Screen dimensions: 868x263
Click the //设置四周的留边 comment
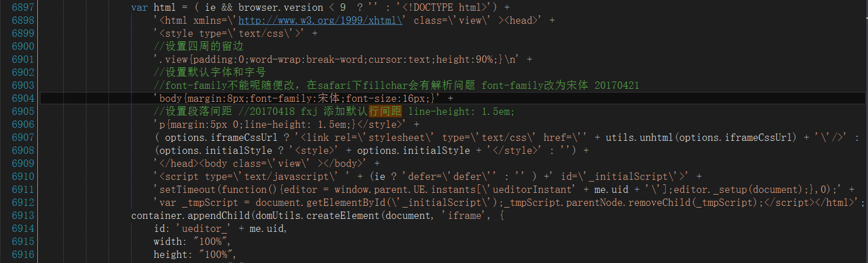point(198,46)
